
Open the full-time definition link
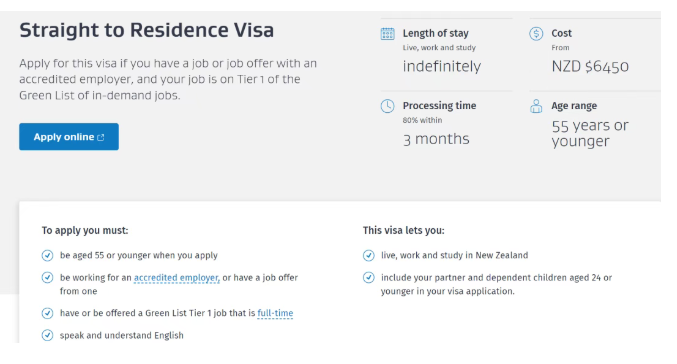[x=275, y=313]
